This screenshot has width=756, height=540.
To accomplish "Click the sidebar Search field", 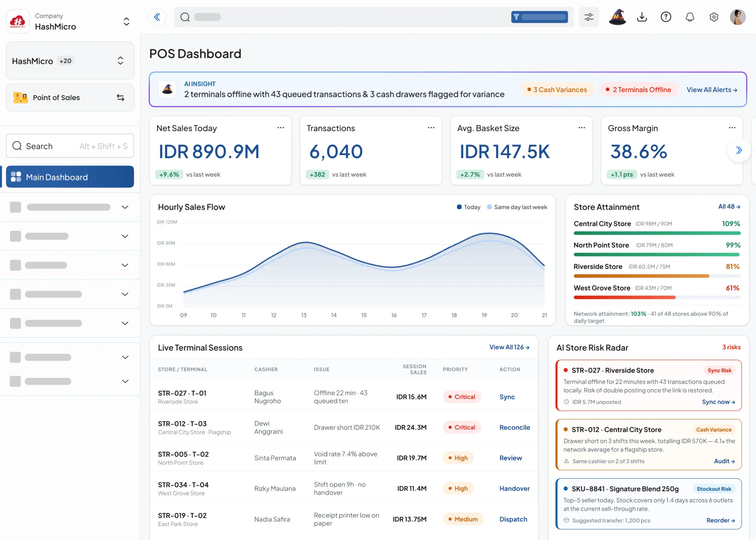I will pos(70,146).
